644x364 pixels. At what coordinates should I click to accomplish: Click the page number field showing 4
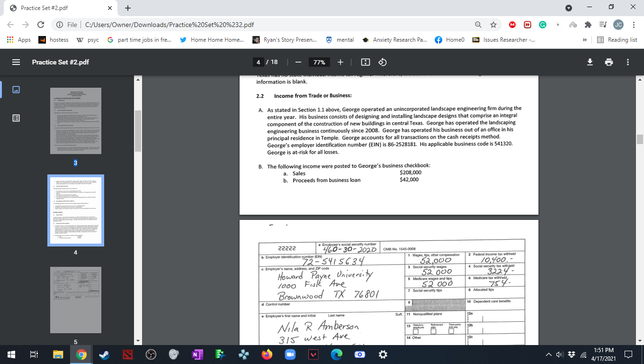pyautogui.click(x=258, y=62)
